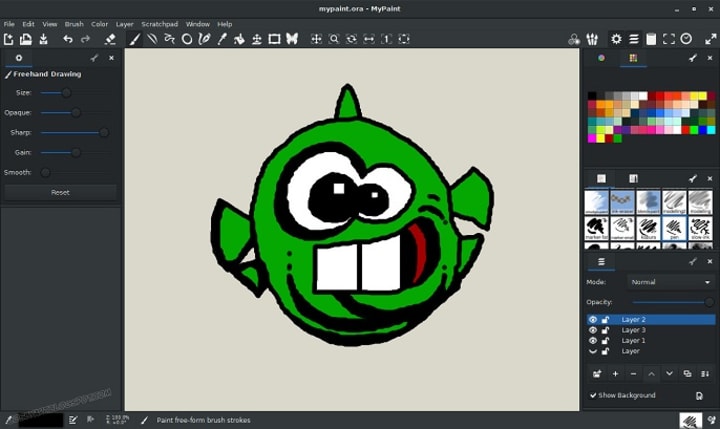Viewport: 720px width, 429px height.
Task: Click the undo arrow icon
Action: point(67,39)
